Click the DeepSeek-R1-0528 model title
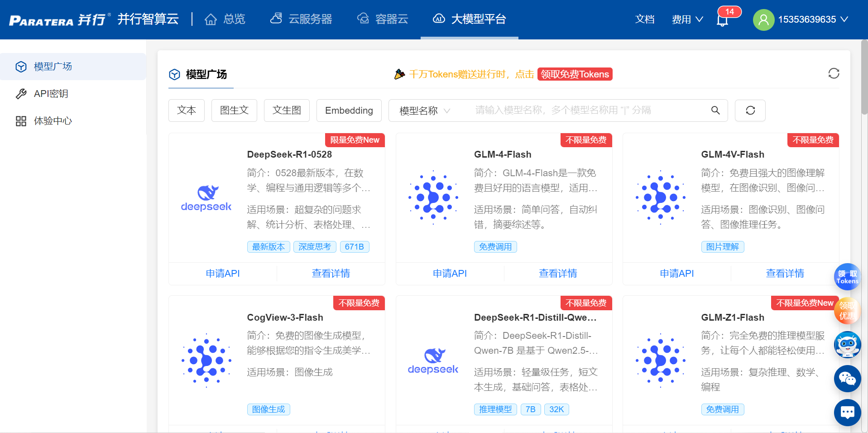Image resolution: width=868 pixels, height=433 pixels. 289,154
